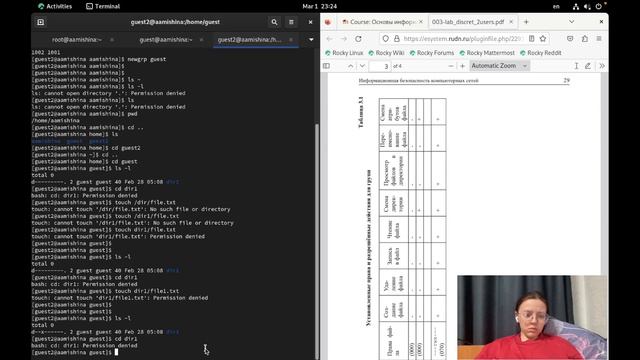Go back in browser history
This screenshot has height=360, width=640.
tap(329, 38)
